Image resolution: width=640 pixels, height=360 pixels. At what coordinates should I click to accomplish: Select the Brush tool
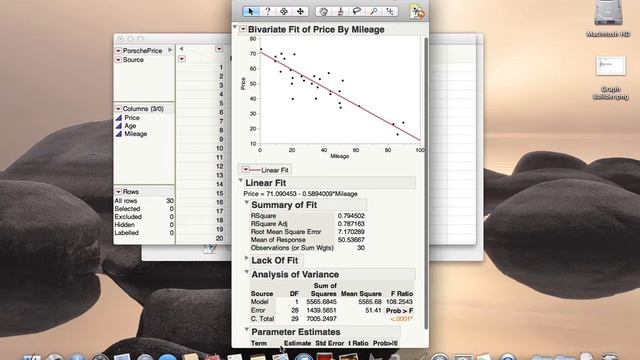tap(340, 11)
